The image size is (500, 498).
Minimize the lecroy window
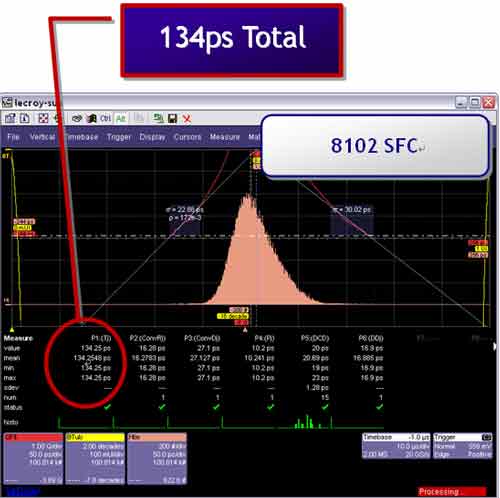[x=461, y=102]
